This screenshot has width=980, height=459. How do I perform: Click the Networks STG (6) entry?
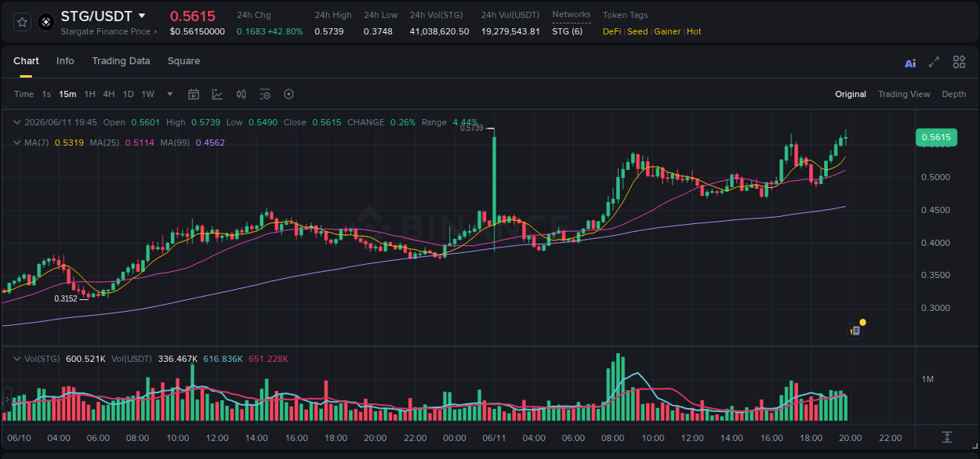click(567, 31)
